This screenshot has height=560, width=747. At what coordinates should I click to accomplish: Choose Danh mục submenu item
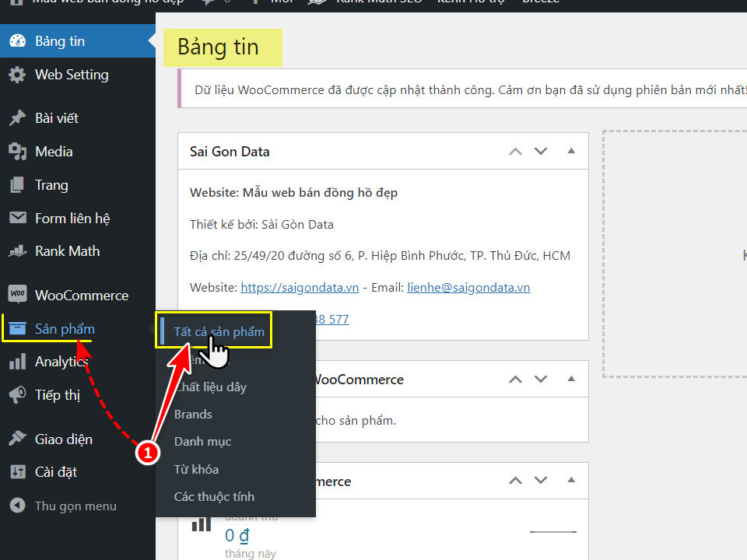[202, 442]
